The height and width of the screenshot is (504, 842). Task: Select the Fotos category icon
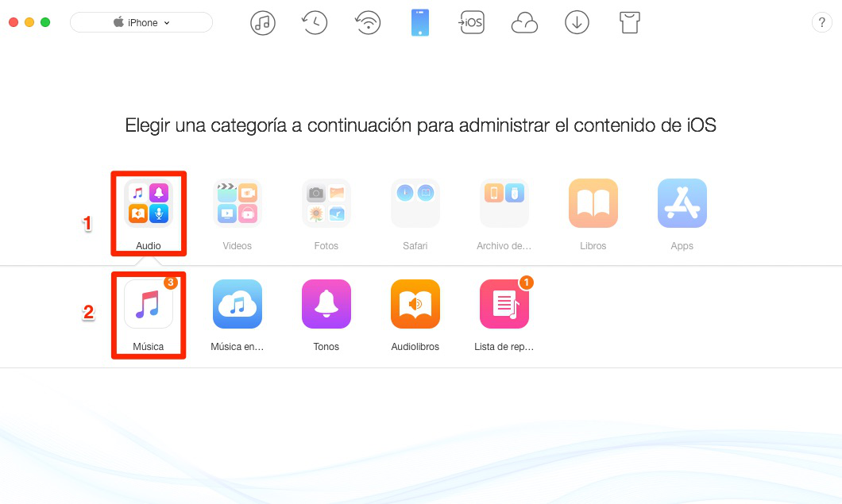coord(326,203)
